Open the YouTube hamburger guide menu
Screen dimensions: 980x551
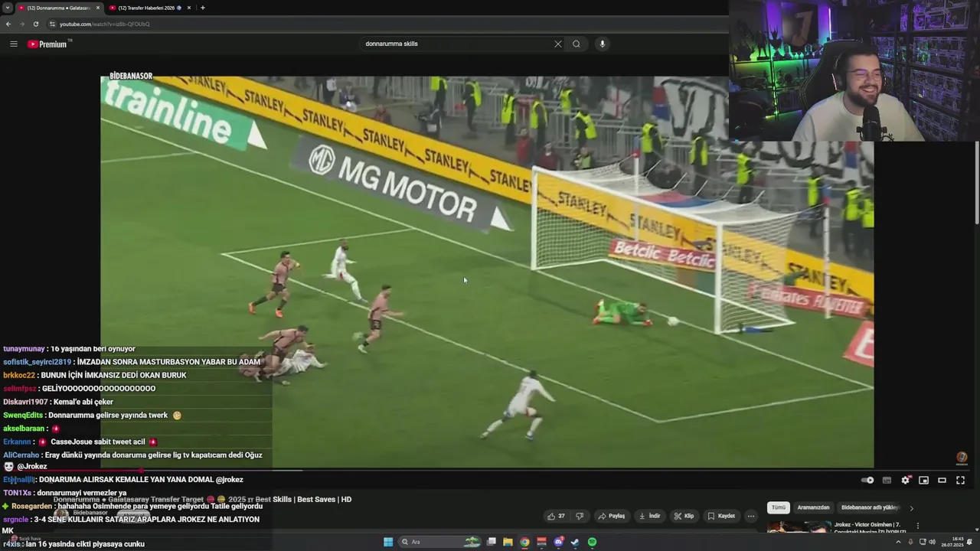pyautogui.click(x=14, y=44)
